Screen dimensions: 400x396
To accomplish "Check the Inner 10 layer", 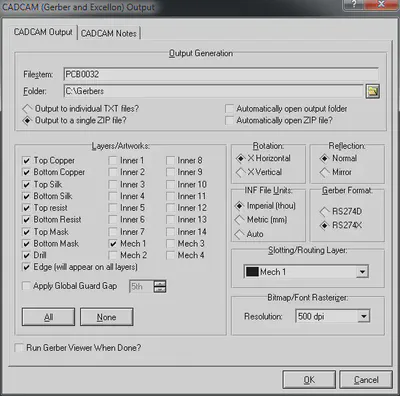I will tap(170, 184).
